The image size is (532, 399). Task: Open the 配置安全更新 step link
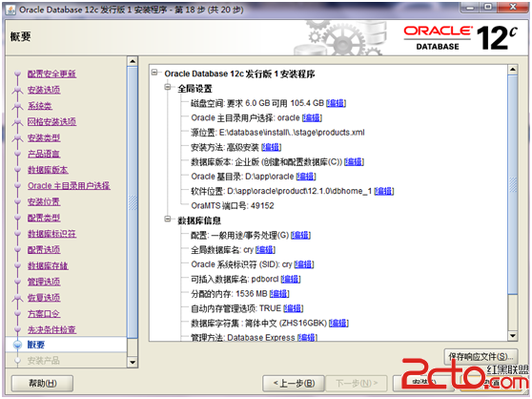coord(51,74)
